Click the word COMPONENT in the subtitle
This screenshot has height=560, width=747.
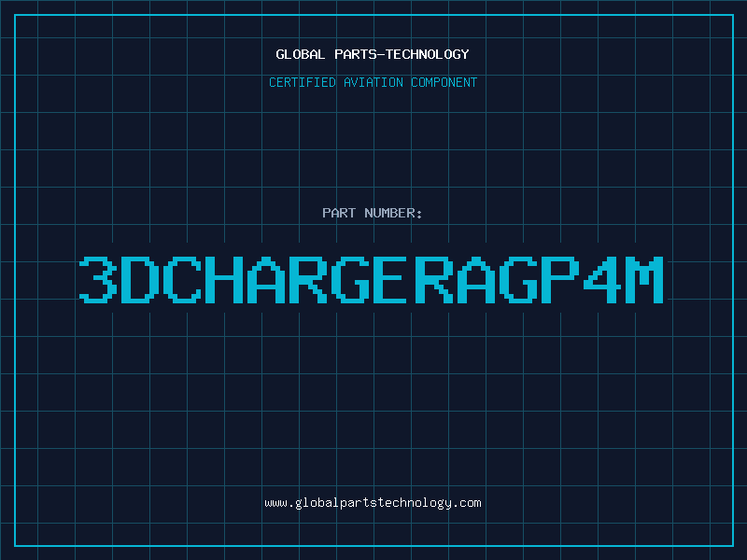(x=444, y=82)
